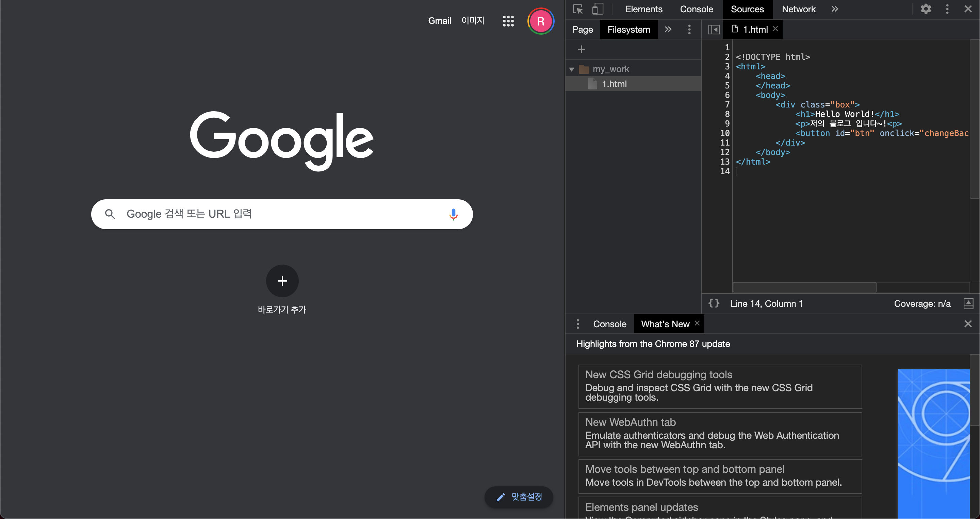Image resolution: width=980 pixels, height=519 pixels.
Task: Click the Google search input field
Action: tap(281, 214)
